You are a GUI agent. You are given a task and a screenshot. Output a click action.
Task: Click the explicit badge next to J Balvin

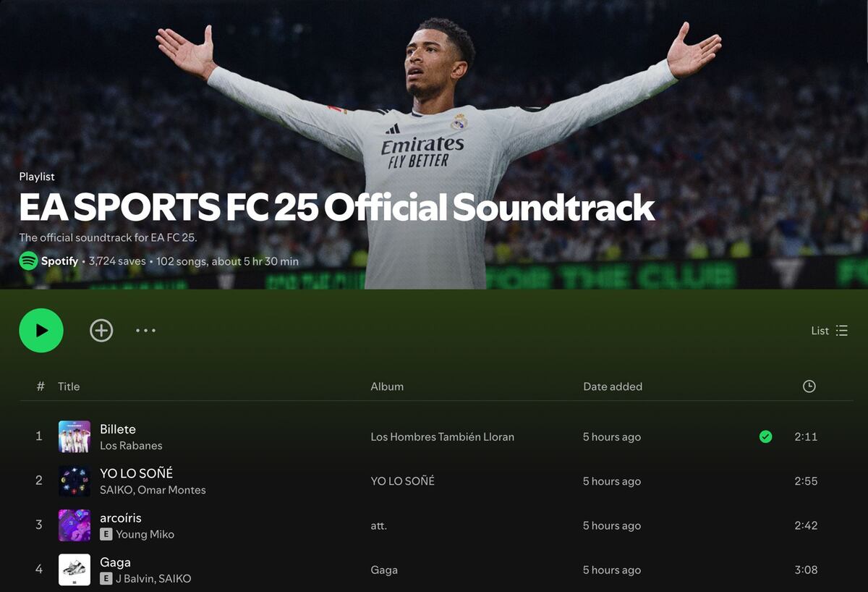(x=107, y=578)
